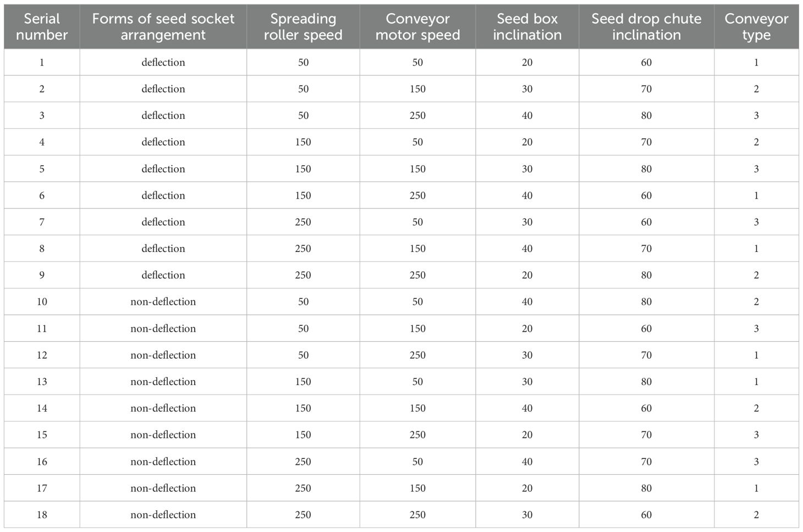Click serial number 16 cell
This screenshot has width=803, height=532.
[42, 462]
